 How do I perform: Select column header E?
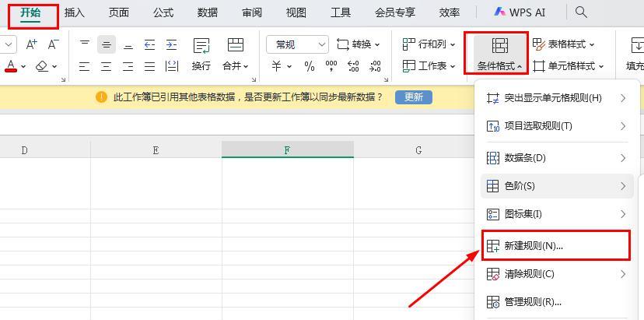point(156,150)
